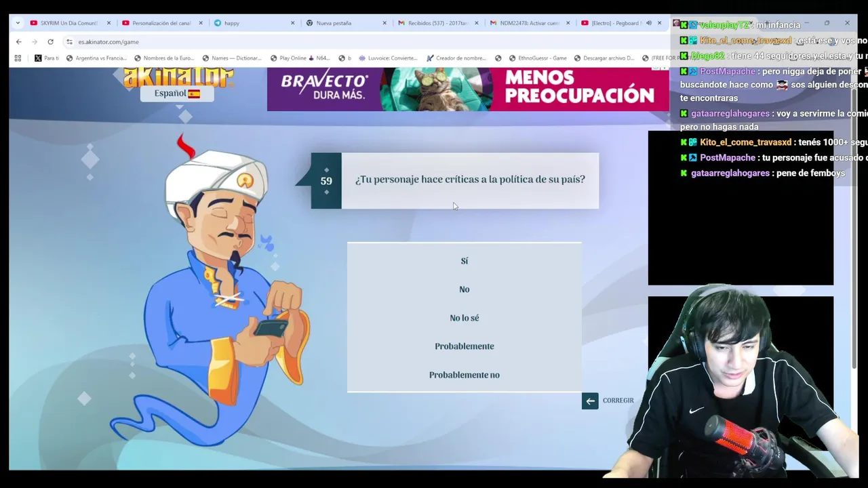The image size is (868, 488).
Task: Close the Recibidos Gmail tab
Action: (477, 23)
